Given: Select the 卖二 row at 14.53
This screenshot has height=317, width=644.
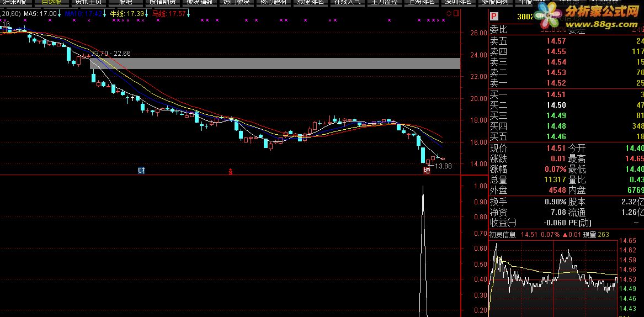Looking at the screenshot, I should 566,73.
